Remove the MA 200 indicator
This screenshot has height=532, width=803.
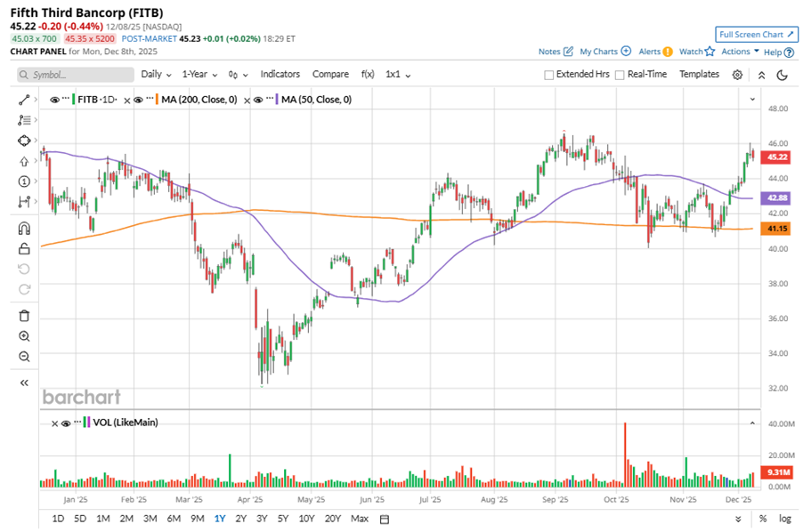[x=127, y=101]
